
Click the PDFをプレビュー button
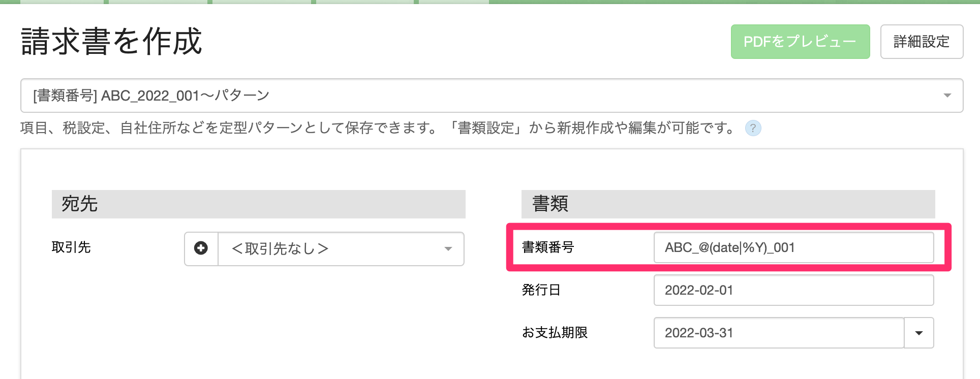coord(800,42)
